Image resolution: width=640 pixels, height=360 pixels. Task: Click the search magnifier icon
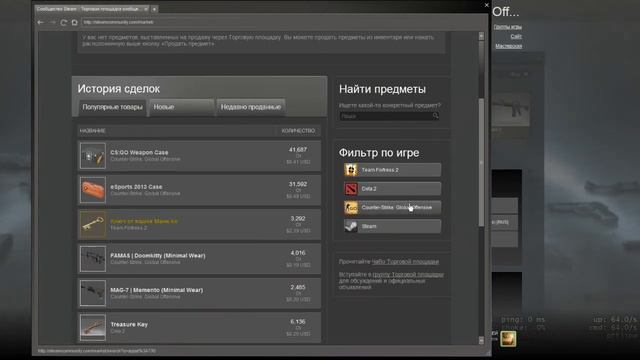[x=436, y=116]
